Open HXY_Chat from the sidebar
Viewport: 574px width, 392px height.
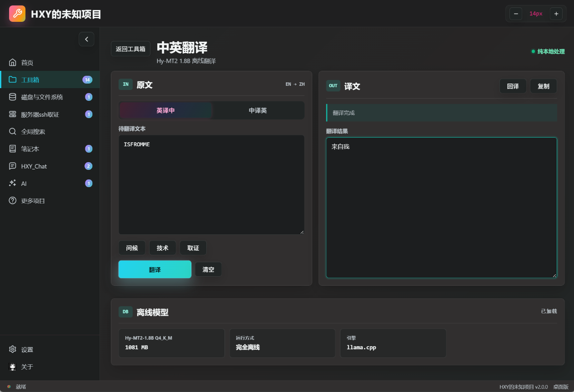tap(50, 166)
